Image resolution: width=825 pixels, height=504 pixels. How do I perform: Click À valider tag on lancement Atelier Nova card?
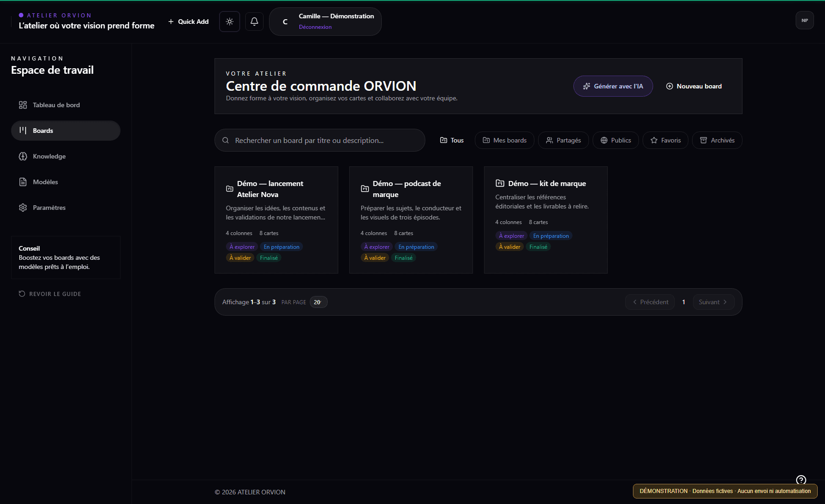pos(240,258)
